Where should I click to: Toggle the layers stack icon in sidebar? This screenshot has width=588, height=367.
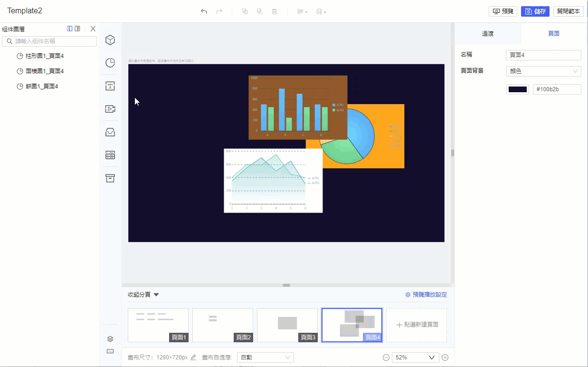[x=110, y=339]
